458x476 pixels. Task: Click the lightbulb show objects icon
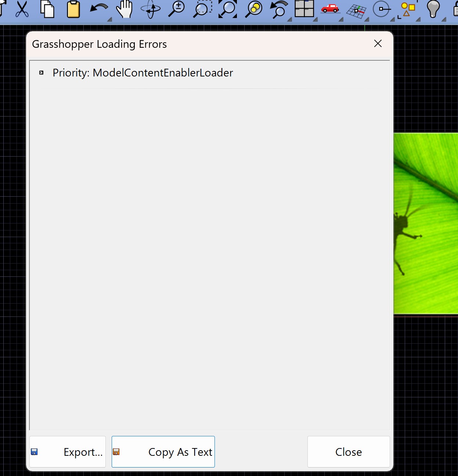[x=433, y=10]
